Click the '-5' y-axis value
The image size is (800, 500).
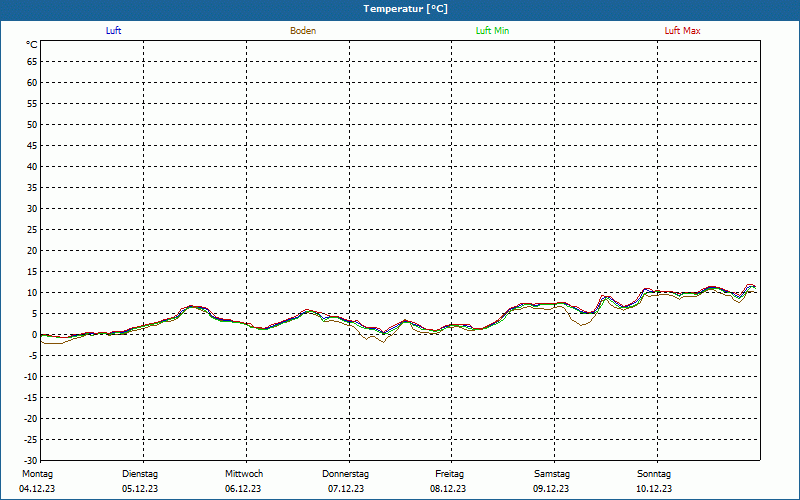click(33, 356)
